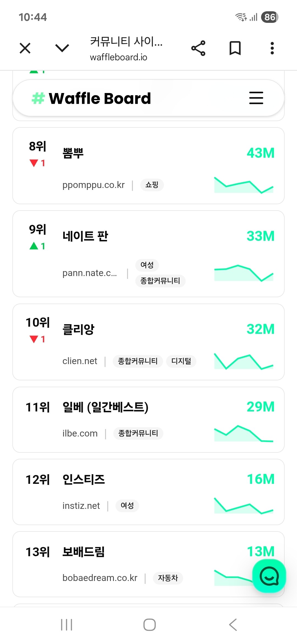Tap the 종합커뮤니티 tag under 네이트 판
This screenshot has height=644, width=297.
tap(160, 281)
